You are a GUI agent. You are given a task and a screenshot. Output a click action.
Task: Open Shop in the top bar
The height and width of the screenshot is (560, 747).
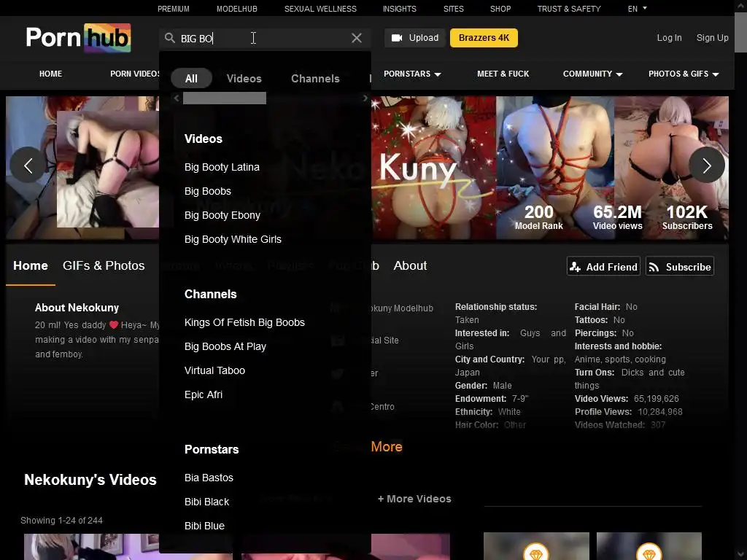[500, 9]
